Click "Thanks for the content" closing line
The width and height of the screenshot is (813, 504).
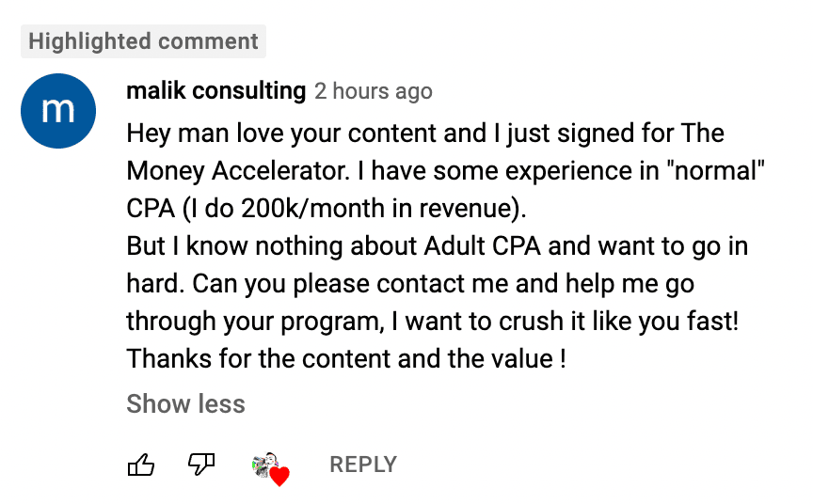(x=295, y=359)
